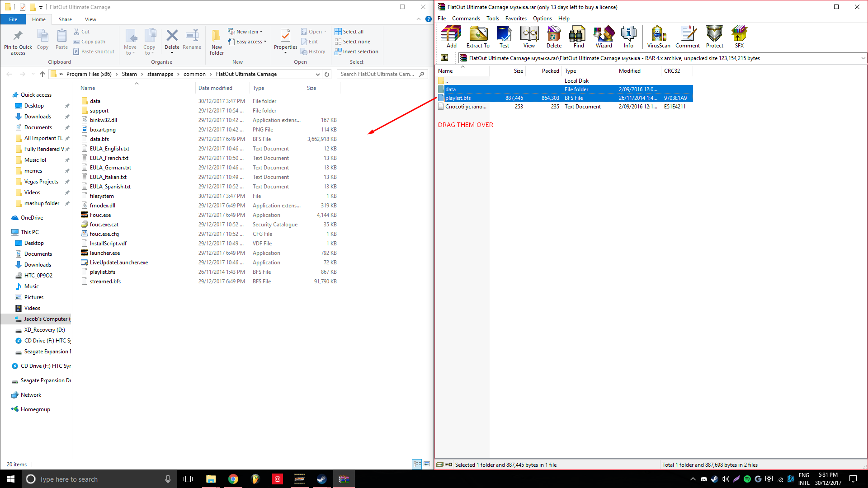Click Invert selection in ribbon

click(356, 52)
